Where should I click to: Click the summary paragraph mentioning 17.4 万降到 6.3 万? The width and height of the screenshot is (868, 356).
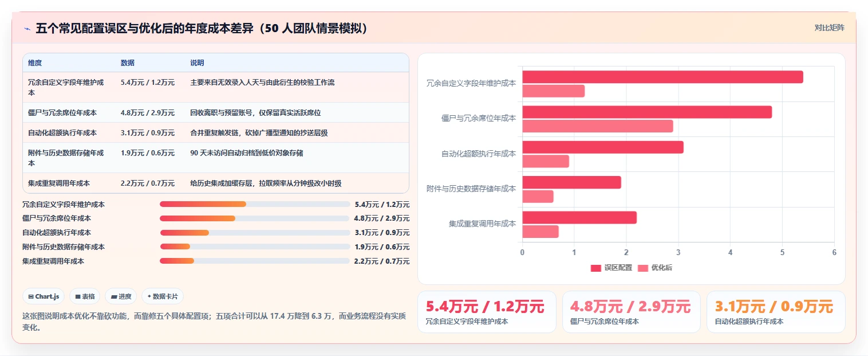click(214, 322)
